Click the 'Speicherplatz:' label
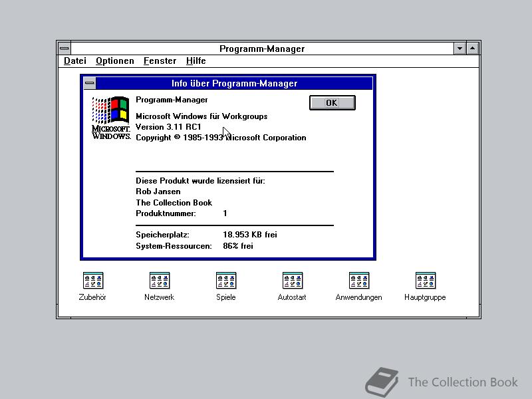 (x=162, y=235)
